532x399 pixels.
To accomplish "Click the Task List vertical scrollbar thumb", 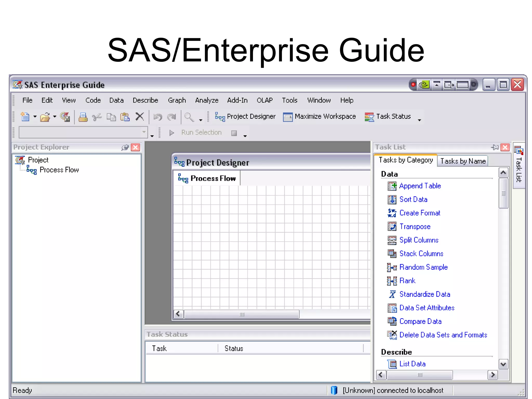I will tap(503, 194).
